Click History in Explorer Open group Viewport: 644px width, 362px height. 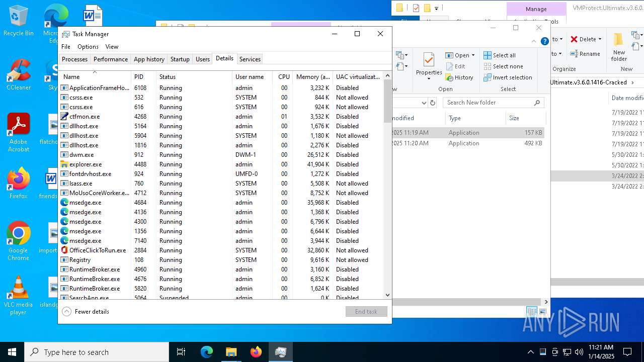[x=459, y=77]
